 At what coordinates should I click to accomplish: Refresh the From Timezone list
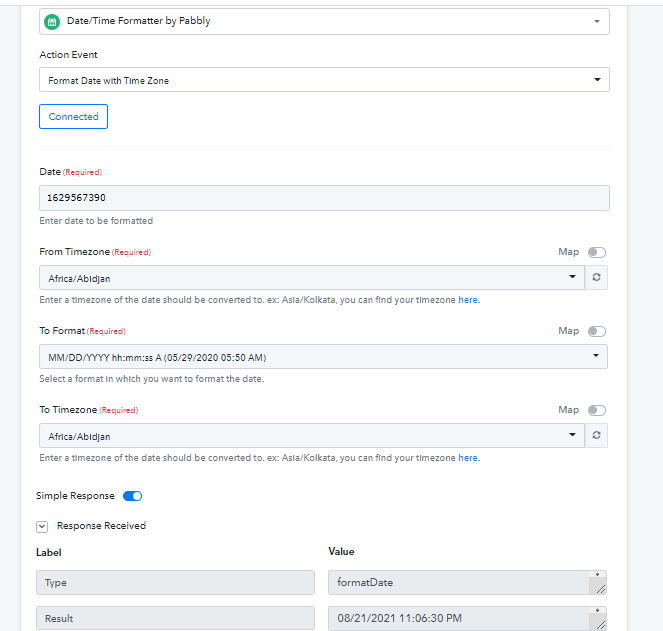pos(596,277)
